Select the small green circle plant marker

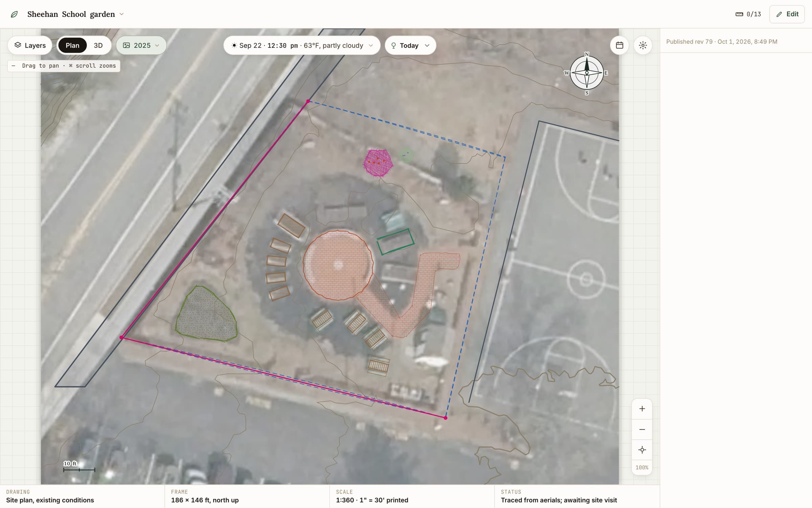pyautogui.click(x=406, y=155)
